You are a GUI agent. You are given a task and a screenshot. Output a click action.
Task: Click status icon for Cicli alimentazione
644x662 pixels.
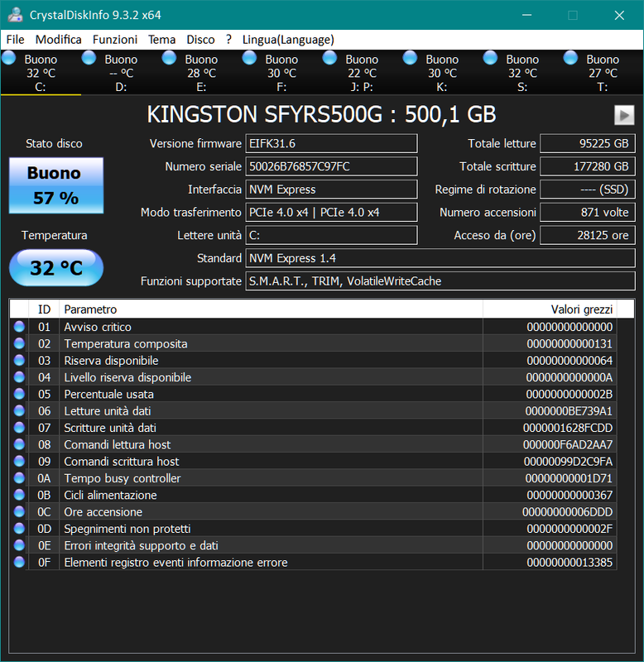tap(19, 495)
